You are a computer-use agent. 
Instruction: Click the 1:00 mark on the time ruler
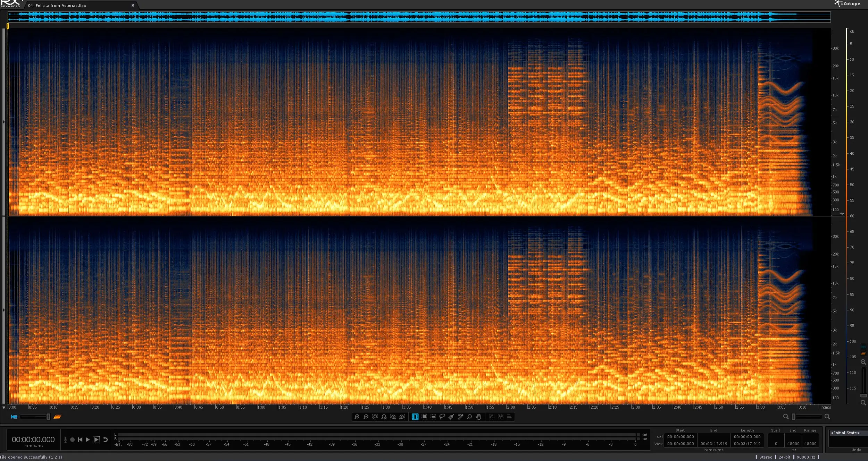261,407
